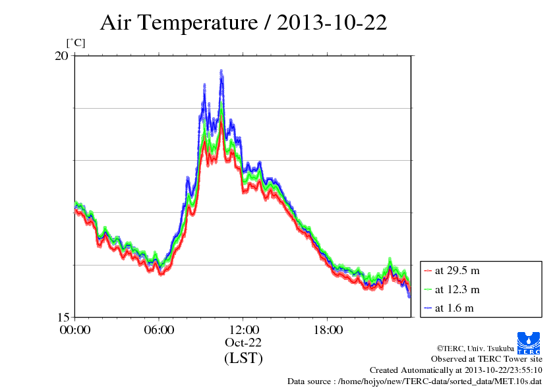Click the 12:00 time axis label
Screen dimensions: 555x392
click(x=244, y=330)
